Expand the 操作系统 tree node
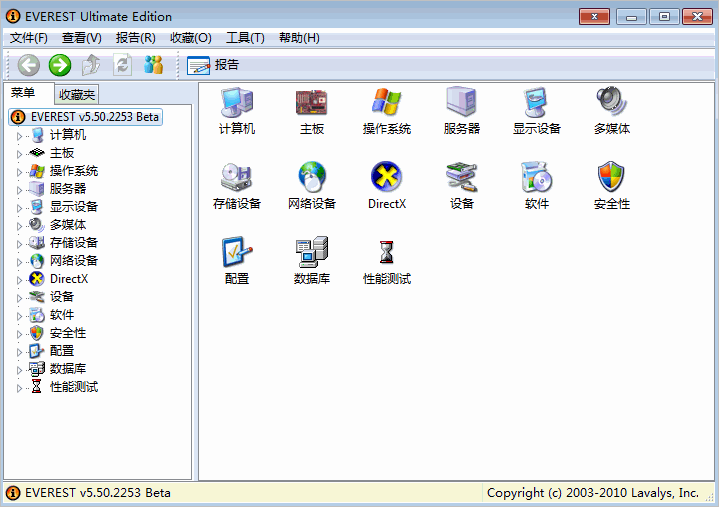 pos(19,172)
